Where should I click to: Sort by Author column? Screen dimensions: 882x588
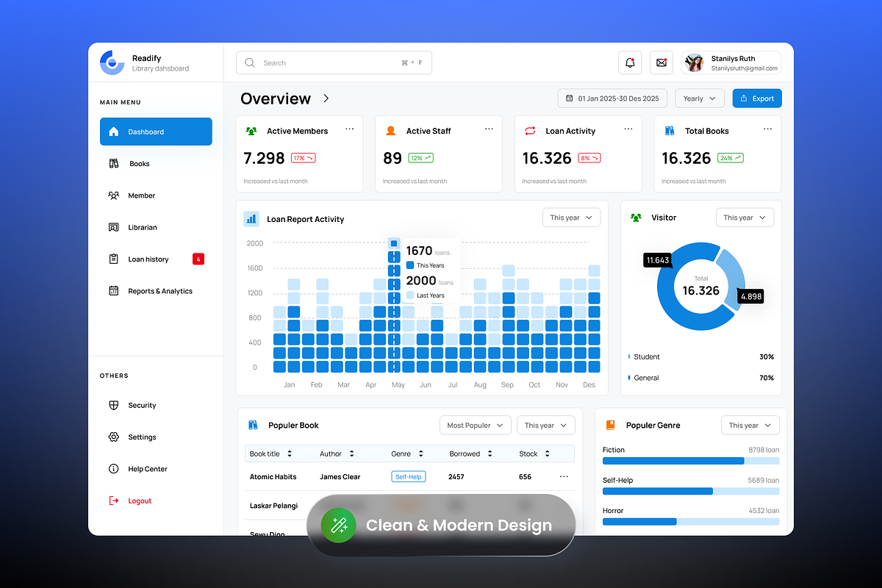tap(352, 453)
